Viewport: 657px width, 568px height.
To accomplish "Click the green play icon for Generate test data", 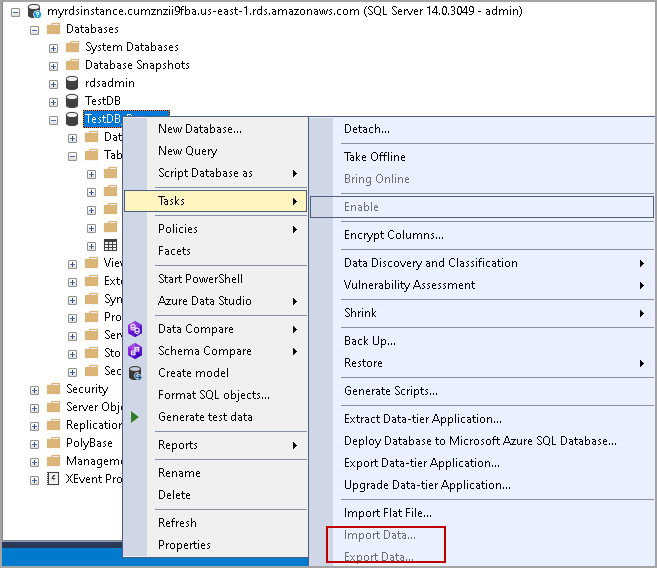I will (135, 417).
